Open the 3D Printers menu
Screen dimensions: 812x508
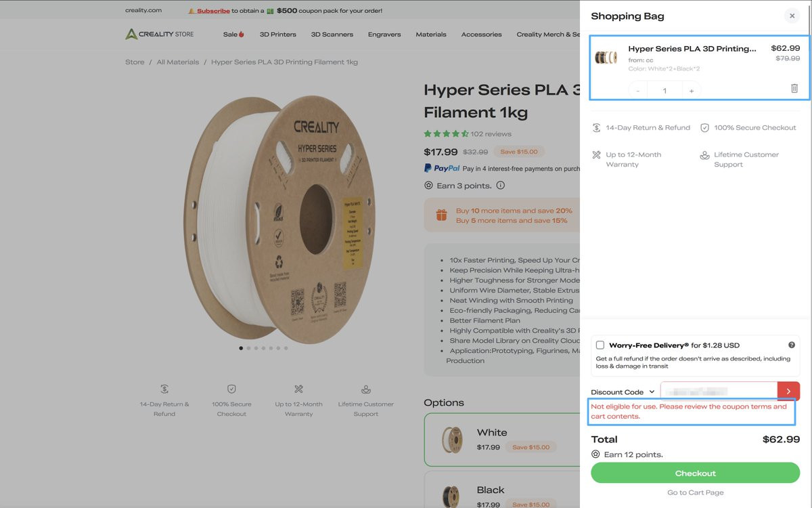click(x=278, y=35)
